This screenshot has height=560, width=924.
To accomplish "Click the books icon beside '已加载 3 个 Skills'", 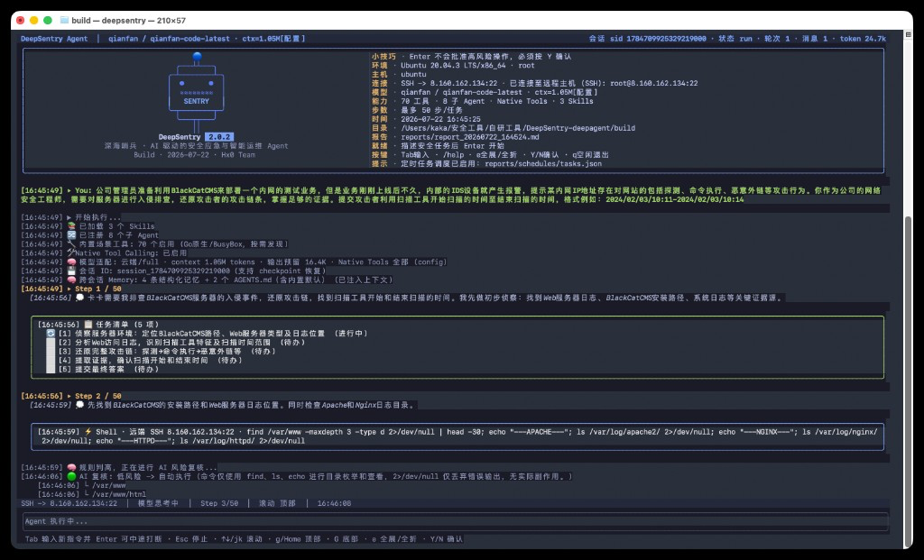I will click(x=72, y=226).
